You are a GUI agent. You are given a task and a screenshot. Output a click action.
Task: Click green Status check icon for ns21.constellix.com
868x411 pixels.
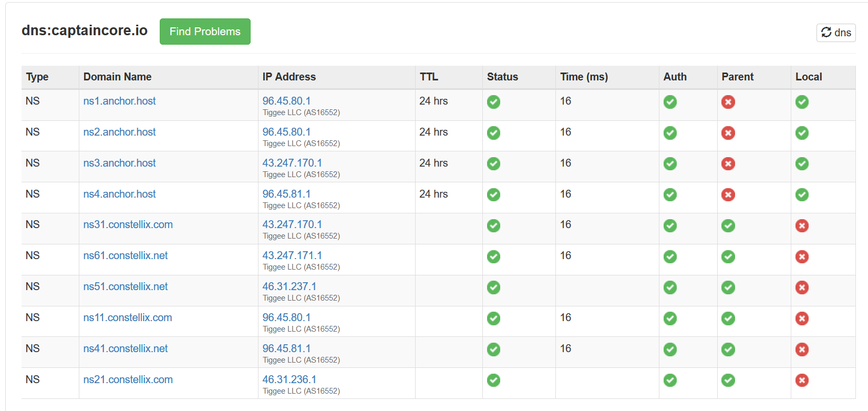(x=493, y=381)
